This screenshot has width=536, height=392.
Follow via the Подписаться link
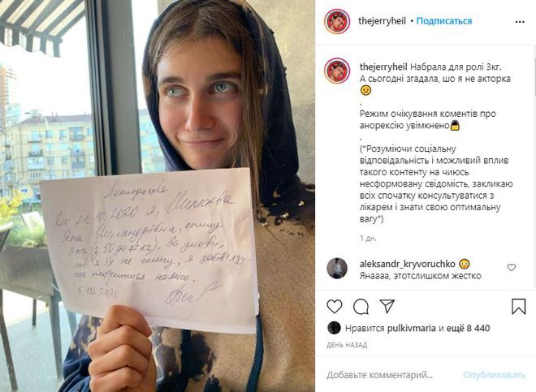[444, 21]
